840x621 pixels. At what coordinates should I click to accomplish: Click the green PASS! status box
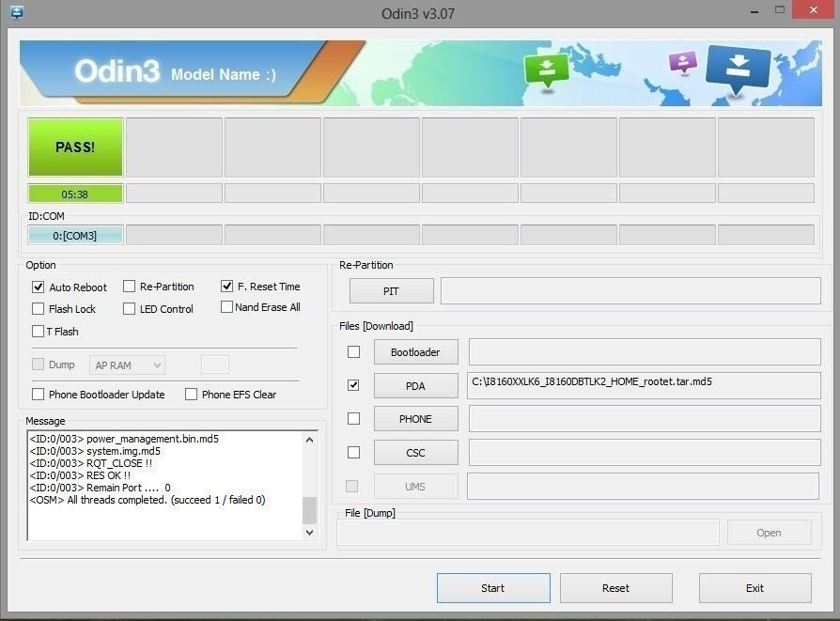tap(75, 147)
